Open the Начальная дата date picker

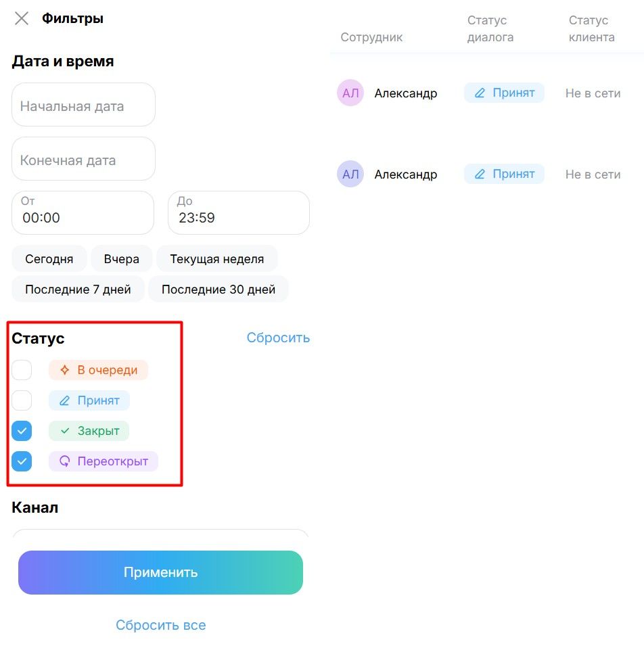tap(83, 106)
